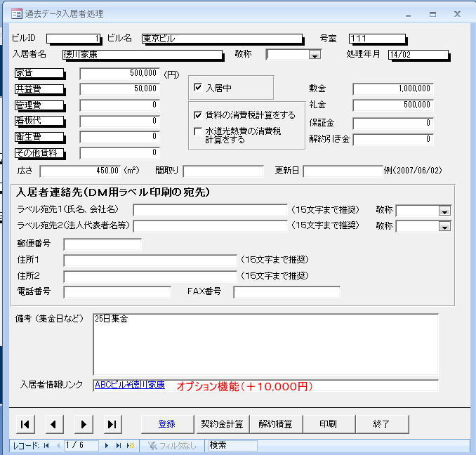Click the 登録 button
This screenshot has width=476, height=455.
(x=167, y=424)
